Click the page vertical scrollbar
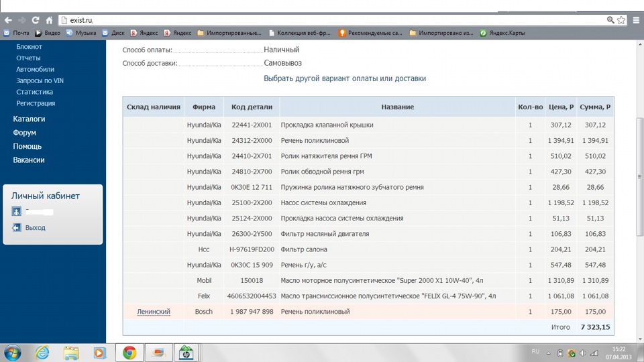644x362 pixels. point(640,176)
